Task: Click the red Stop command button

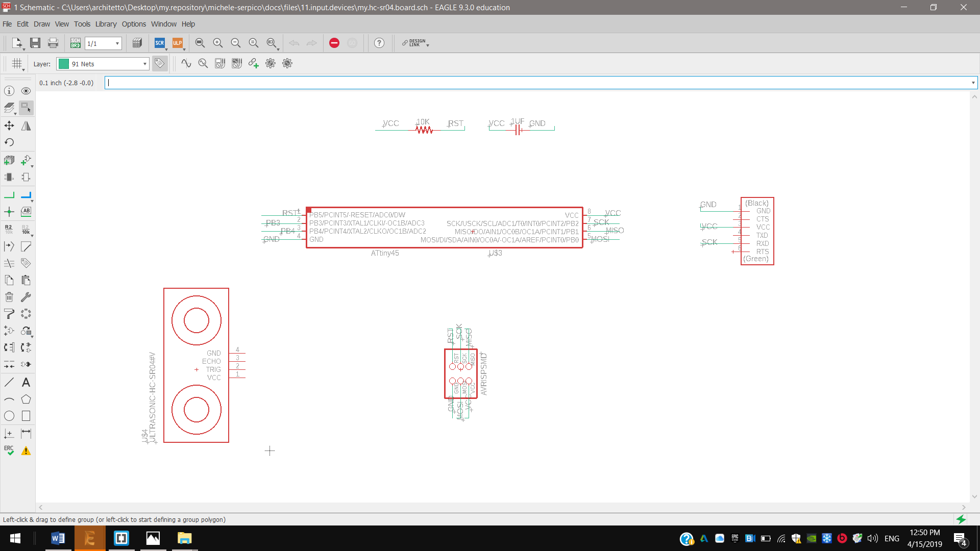Action: (334, 43)
